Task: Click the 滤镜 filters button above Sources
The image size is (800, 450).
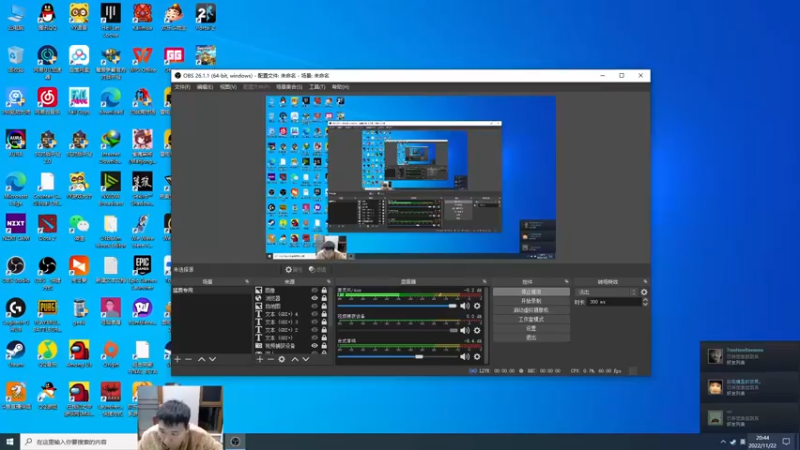Action: click(317, 269)
